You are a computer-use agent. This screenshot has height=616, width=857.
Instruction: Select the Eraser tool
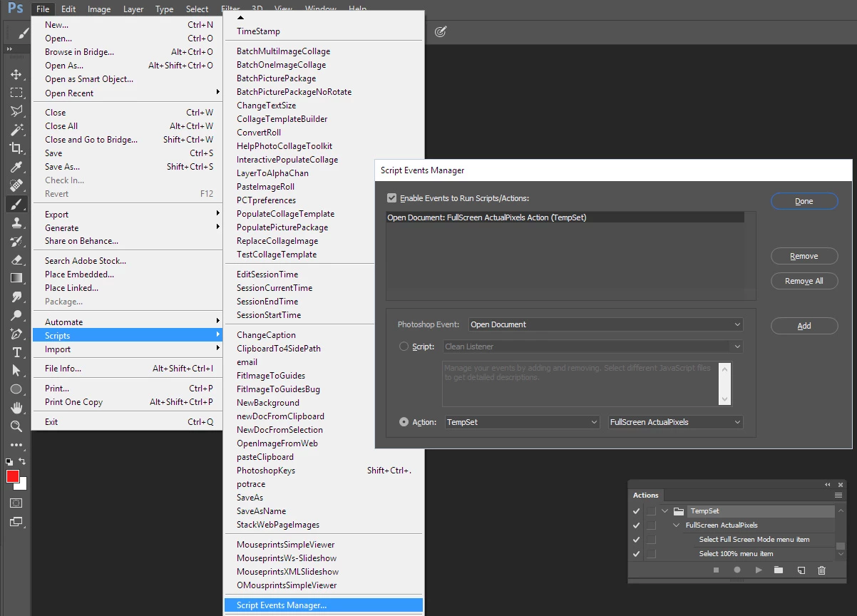coord(16,260)
